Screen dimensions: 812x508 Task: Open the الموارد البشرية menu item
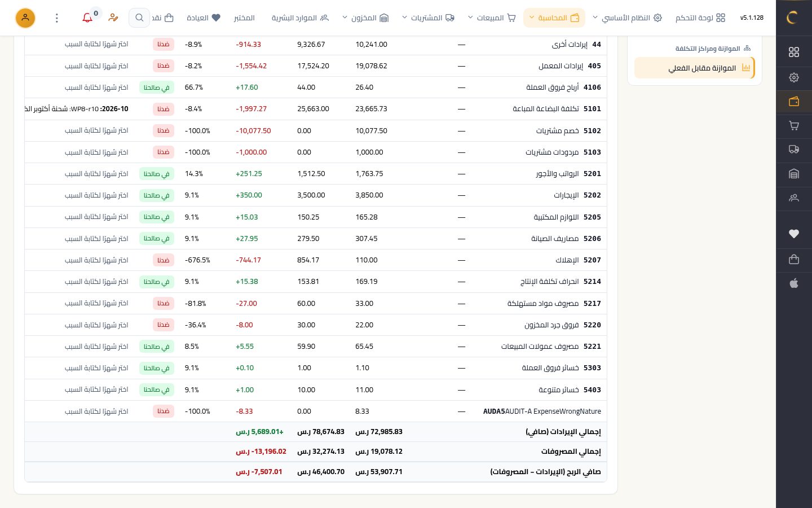[x=300, y=18]
